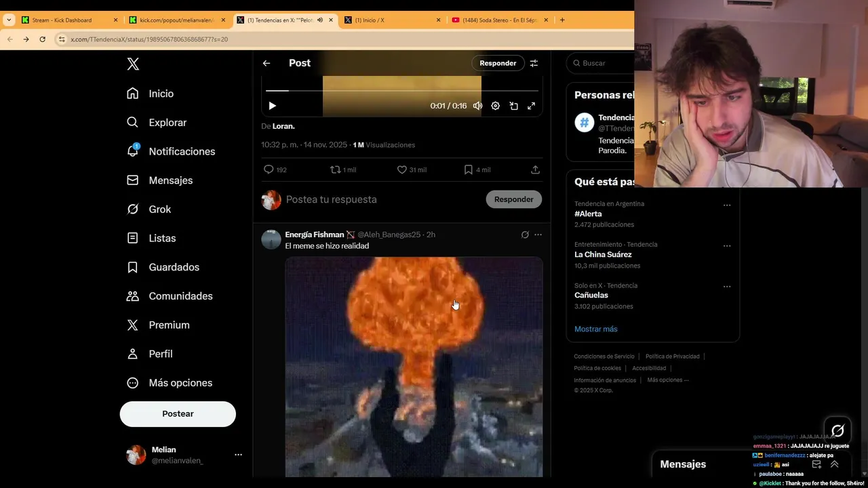Go to Inicio in sidebar
868x488 pixels.
pos(151,94)
